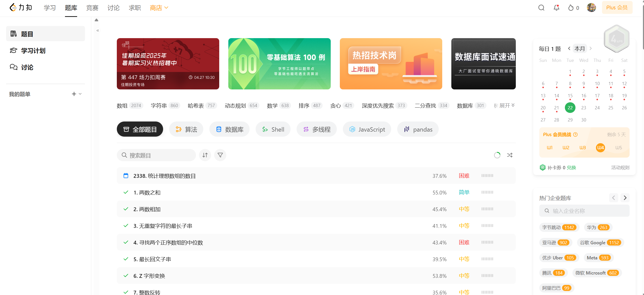Expand the 商店 dropdown menu
Viewport: 644px width, 295px height.
click(x=159, y=8)
